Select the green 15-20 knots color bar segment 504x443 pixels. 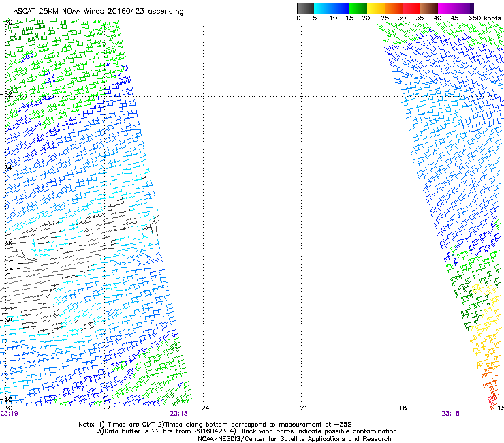358,8
